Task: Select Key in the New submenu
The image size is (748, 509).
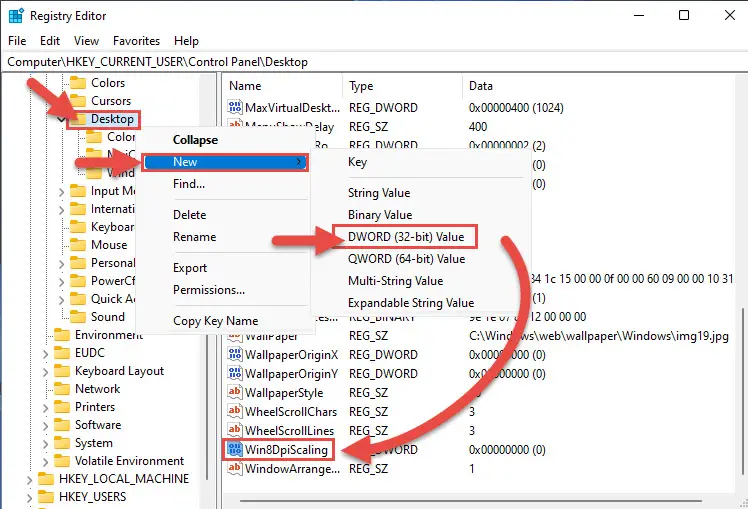Action: point(357,162)
